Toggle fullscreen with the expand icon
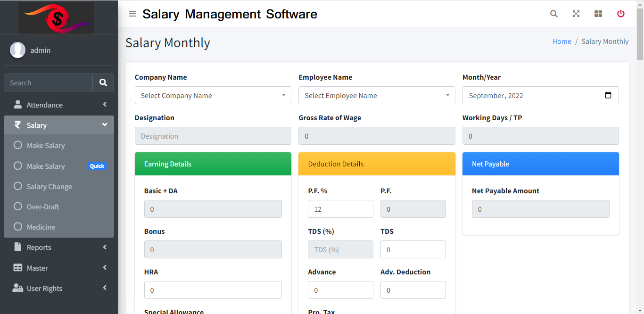Viewport: 644px width, 314px height. tap(576, 14)
